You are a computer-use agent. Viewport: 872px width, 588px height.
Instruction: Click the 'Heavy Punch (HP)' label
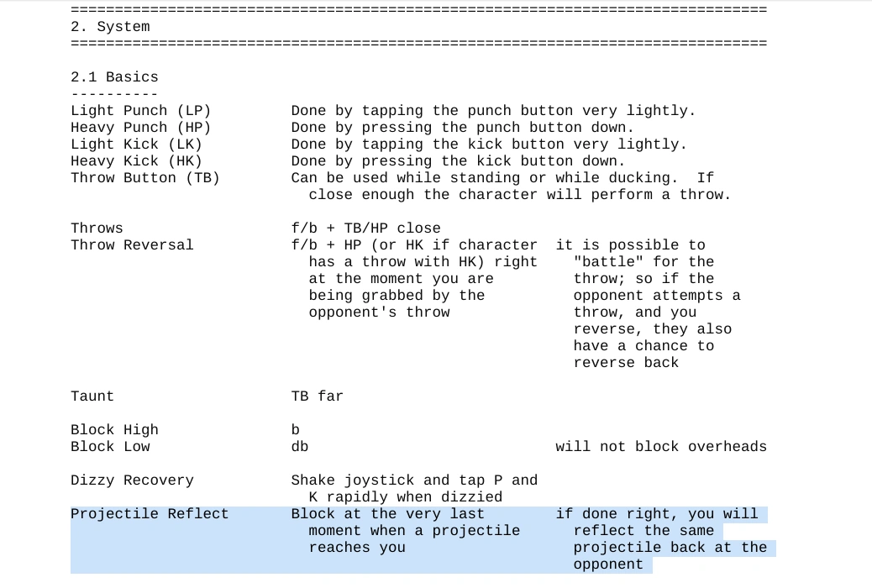140,128
